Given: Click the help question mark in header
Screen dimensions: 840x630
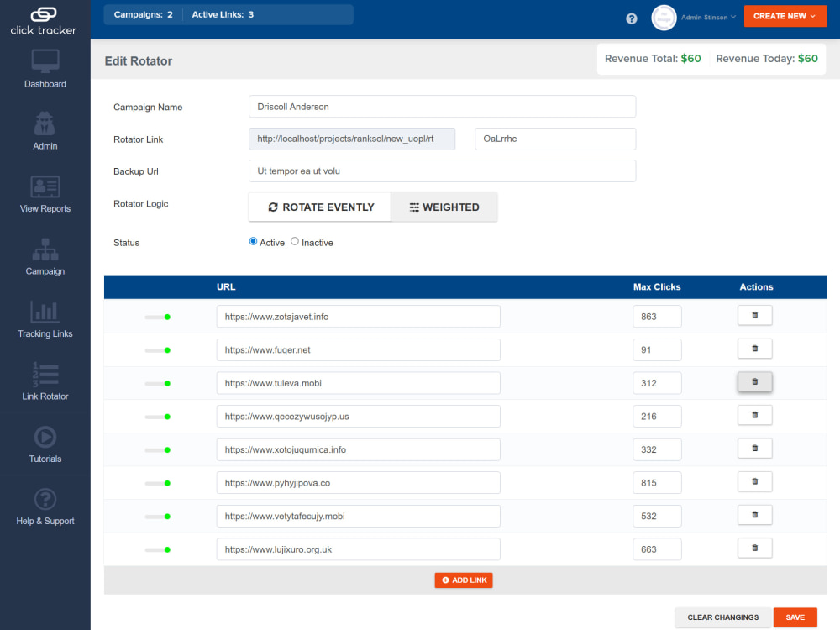Looking at the screenshot, I should point(632,18).
